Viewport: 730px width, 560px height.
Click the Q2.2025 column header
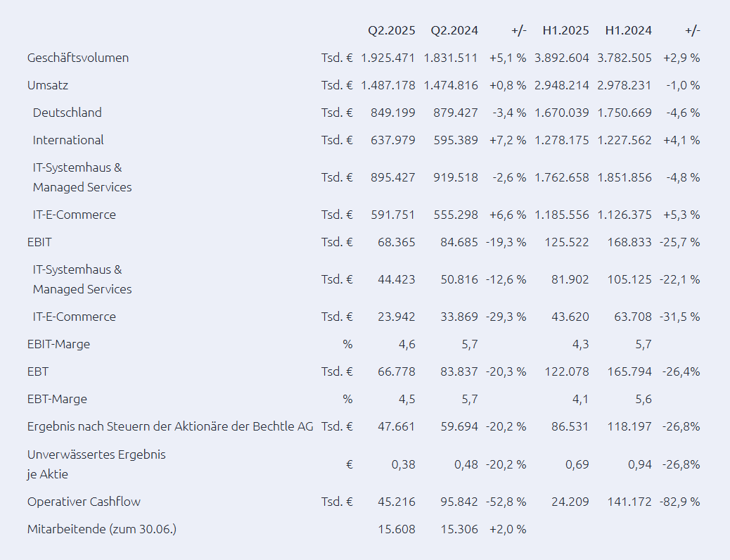click(x=391, y=30)
